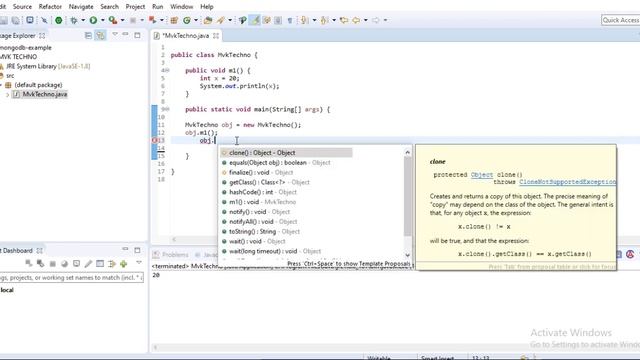The height and width of the screenshot is (360, 640).
Task: Click the Dashboard filter text field
Action: (71, 278)
